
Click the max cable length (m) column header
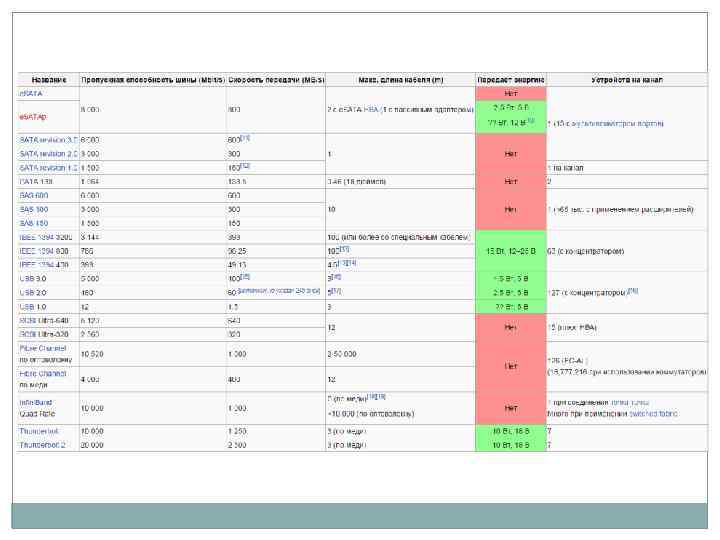pyautogui.click(x=400, y=80)
